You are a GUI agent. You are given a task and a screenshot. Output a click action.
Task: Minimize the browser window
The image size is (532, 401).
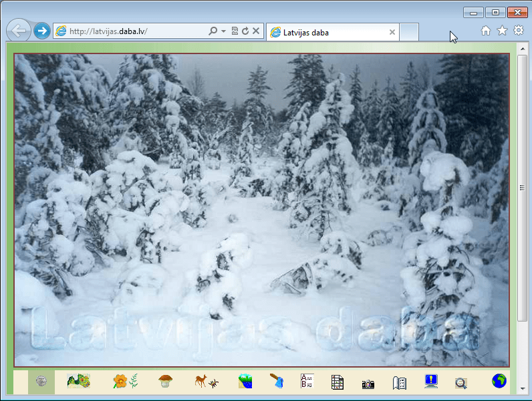click(474, 13)
